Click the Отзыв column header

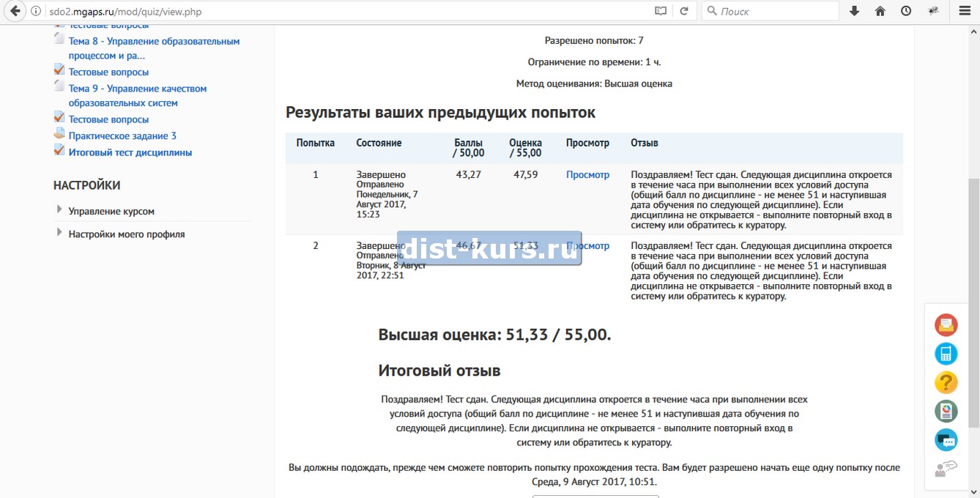(645, 143)
